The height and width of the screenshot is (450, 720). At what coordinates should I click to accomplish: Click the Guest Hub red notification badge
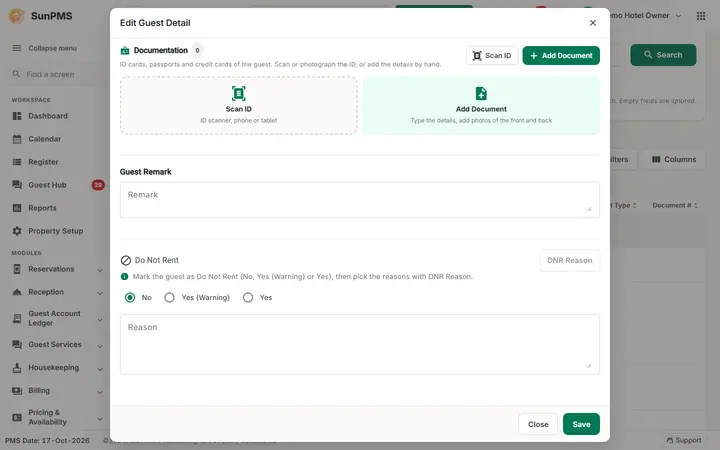98,185
